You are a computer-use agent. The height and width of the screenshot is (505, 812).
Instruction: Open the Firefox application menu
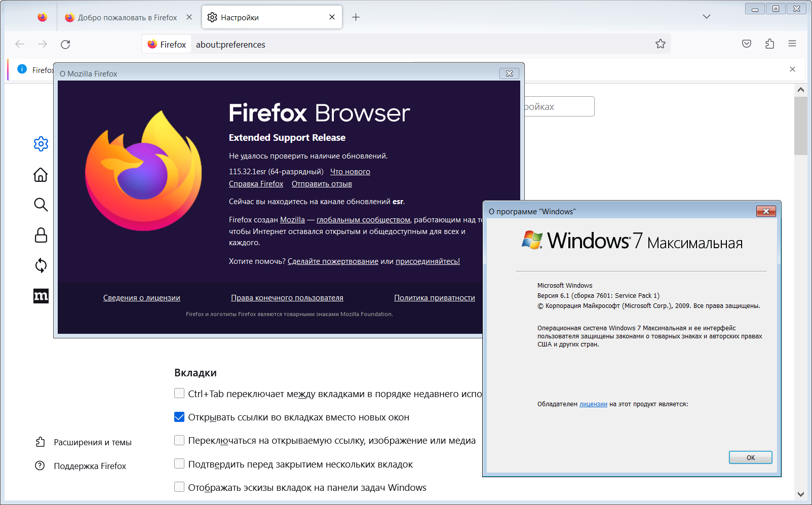(792, 44)
